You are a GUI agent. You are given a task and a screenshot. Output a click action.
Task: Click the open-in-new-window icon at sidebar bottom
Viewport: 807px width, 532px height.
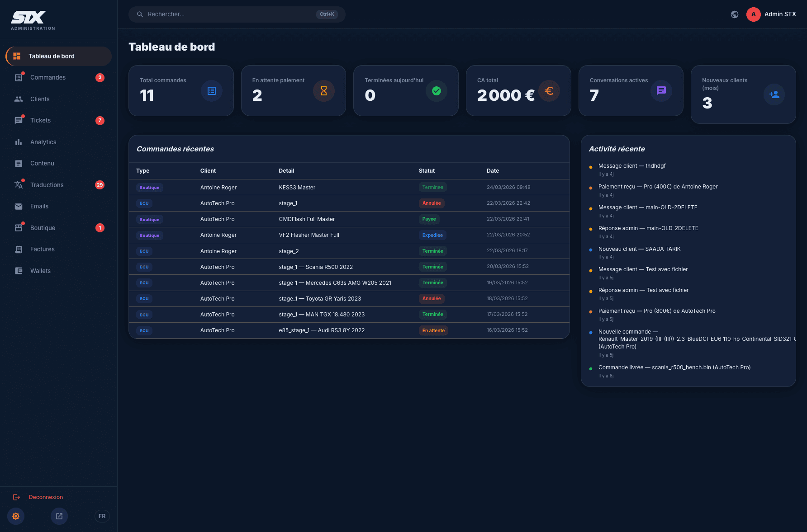coord(59,516)
